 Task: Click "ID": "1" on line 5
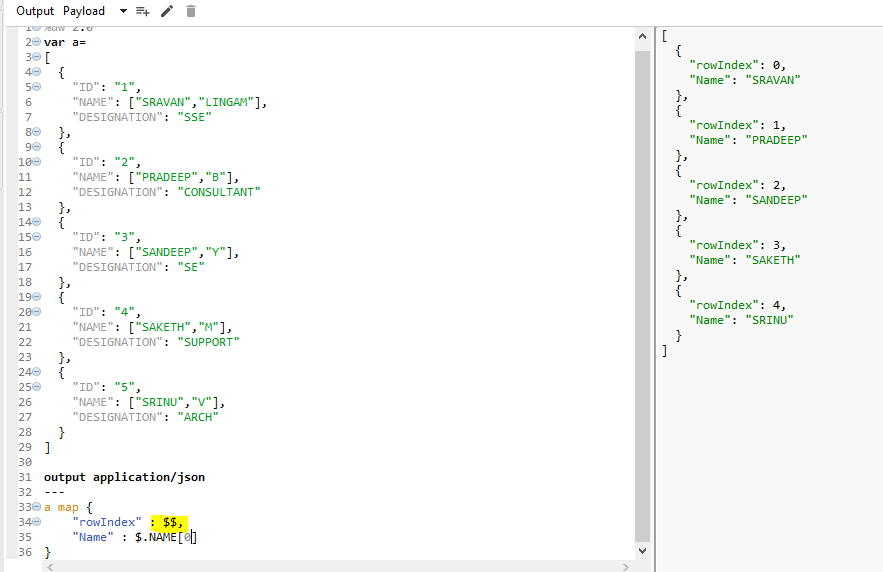(x=106, y=87)
